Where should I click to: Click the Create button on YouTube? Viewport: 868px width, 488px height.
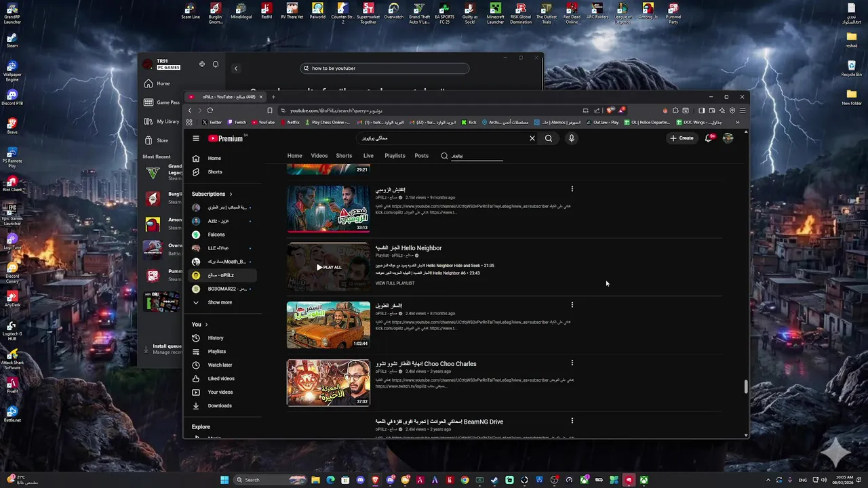[x=682, y=138]
